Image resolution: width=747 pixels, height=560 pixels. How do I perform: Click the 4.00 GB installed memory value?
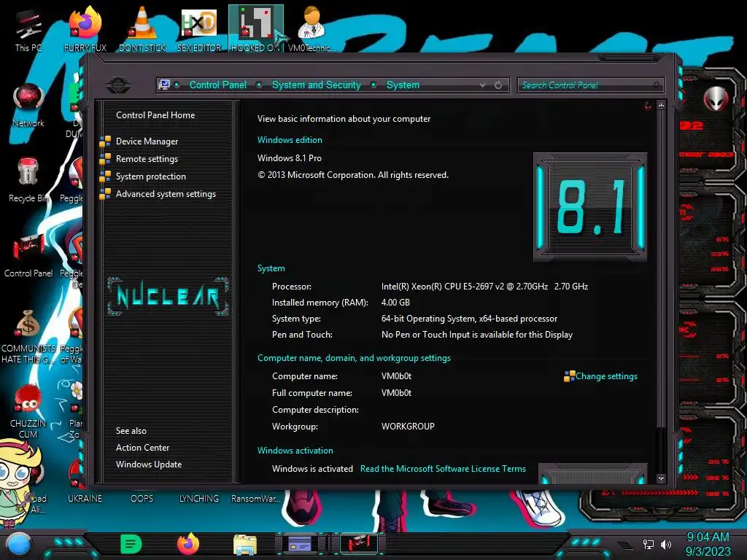click(x=395, y=303)
